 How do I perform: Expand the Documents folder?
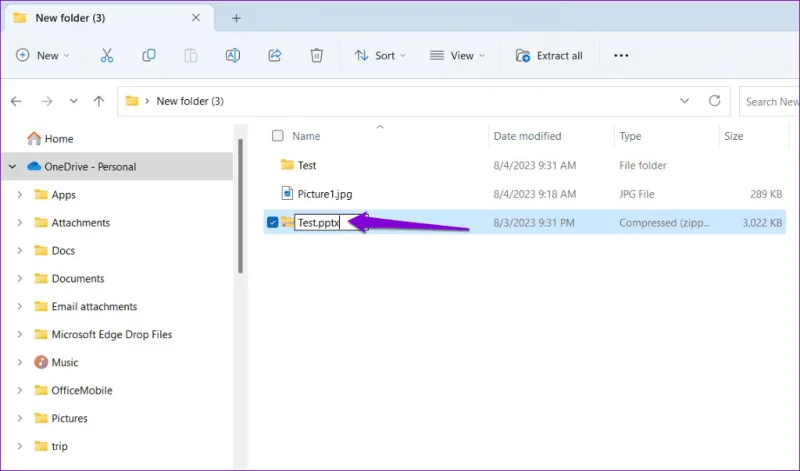pyautogui.click(x=19, y=278)
